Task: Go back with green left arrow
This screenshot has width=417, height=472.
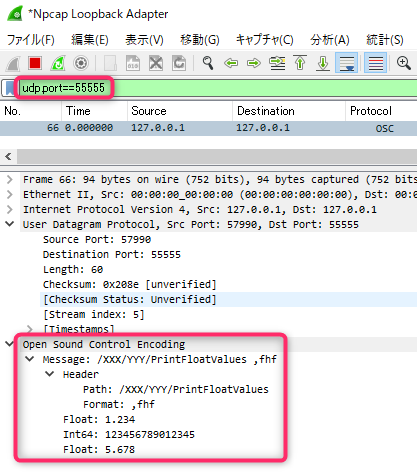Action: point(231,63)
